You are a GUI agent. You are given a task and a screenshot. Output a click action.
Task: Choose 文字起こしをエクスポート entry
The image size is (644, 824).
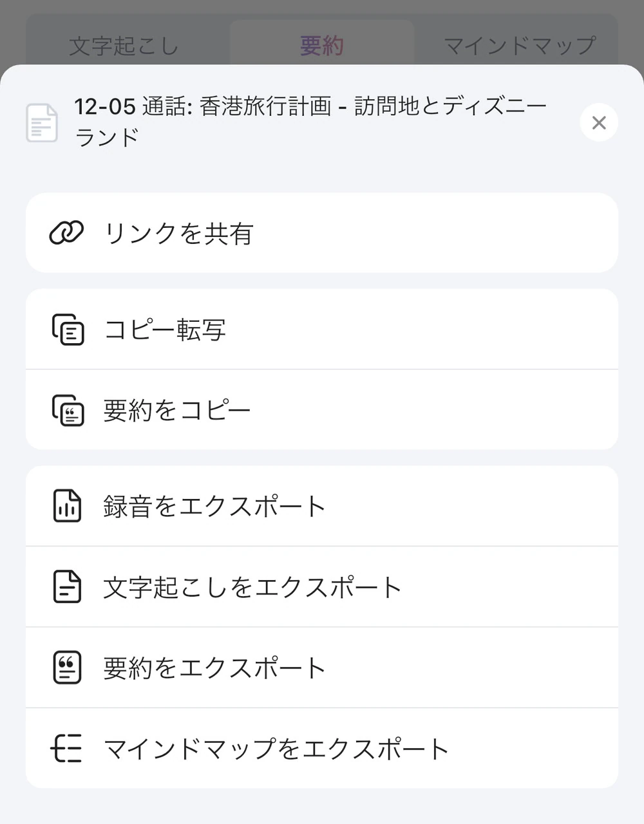coord(252,587)
